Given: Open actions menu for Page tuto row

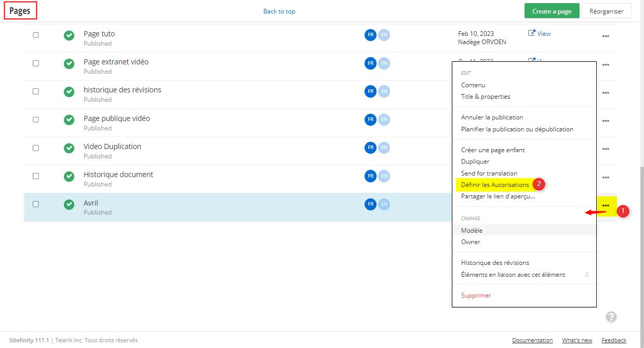Looking at the screenshot, I should pyautogui.click(x=606, y=36).
